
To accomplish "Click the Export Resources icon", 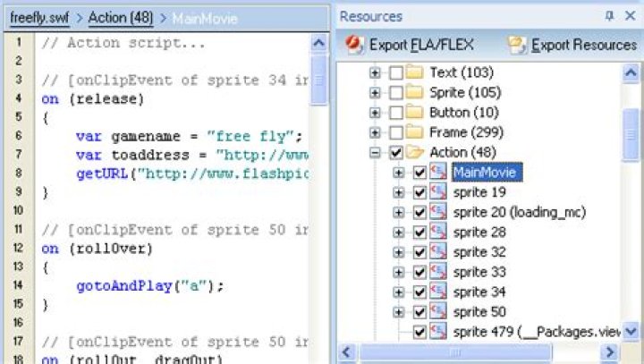I will click(517, 45).
